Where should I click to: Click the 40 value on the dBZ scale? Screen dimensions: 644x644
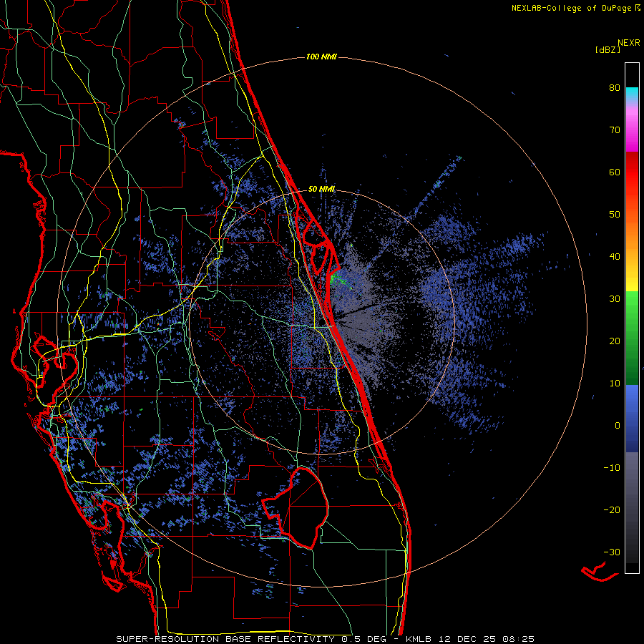[615, 257]
